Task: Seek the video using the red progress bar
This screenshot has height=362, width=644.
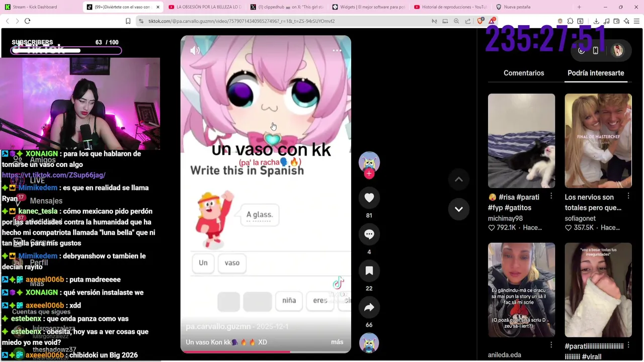Action: [266, 351]
